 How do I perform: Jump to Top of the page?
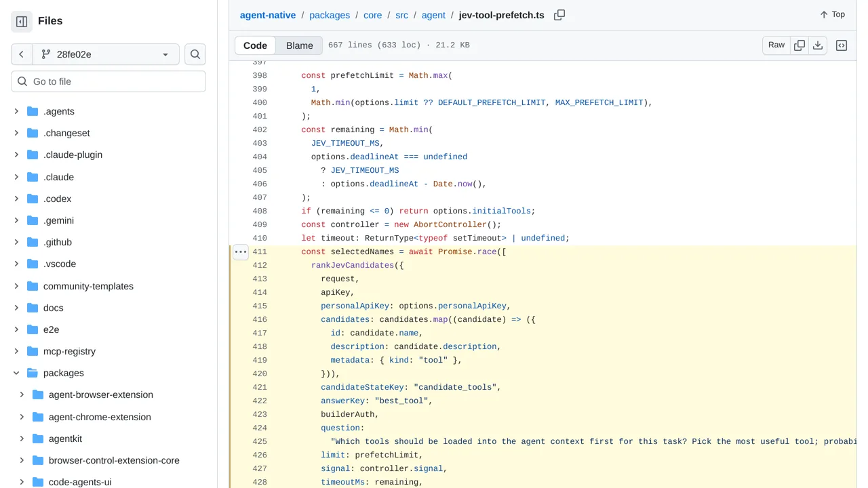tap(832, 14)
